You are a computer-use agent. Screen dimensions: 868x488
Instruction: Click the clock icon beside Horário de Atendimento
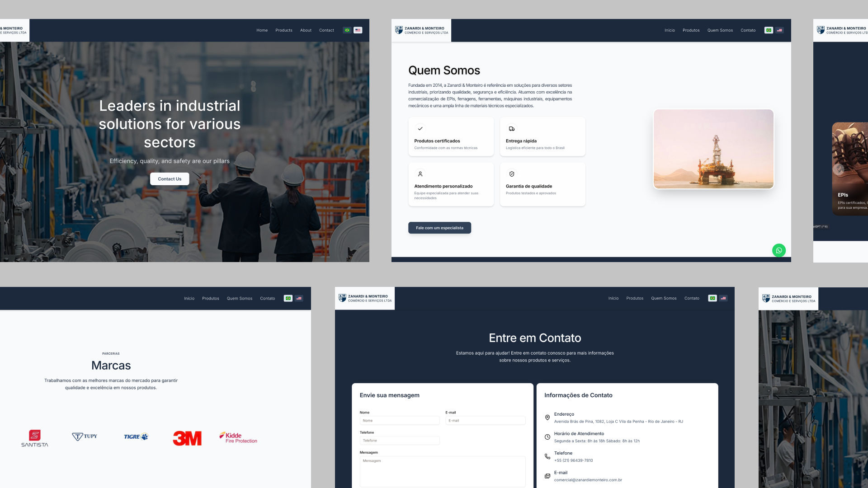coord(547,437)
